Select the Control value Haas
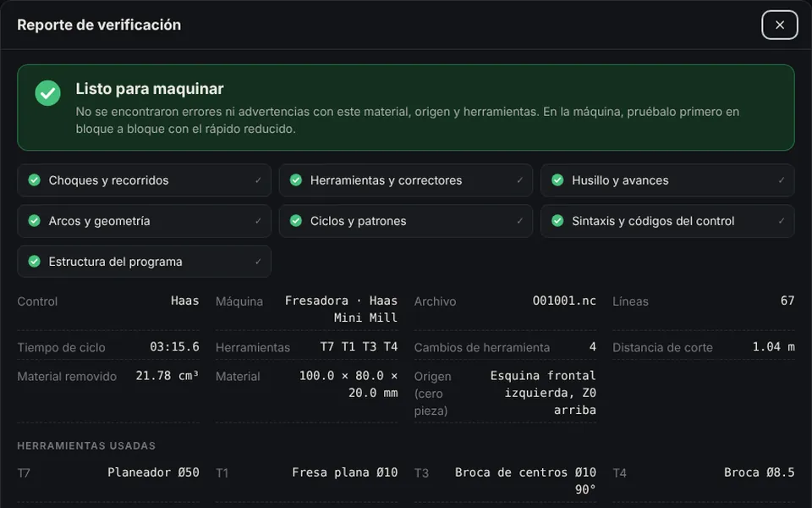Screen dimensions: 812x508 pos(185,301)
